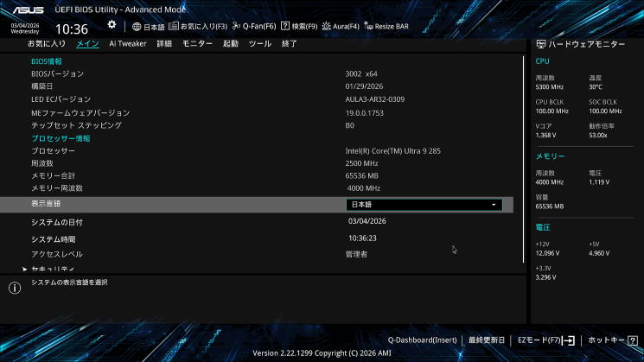644x362 pixels.
Task: Switch to EZモード via arrow icon
Action: pyautogui.click(x=569, y=340)
